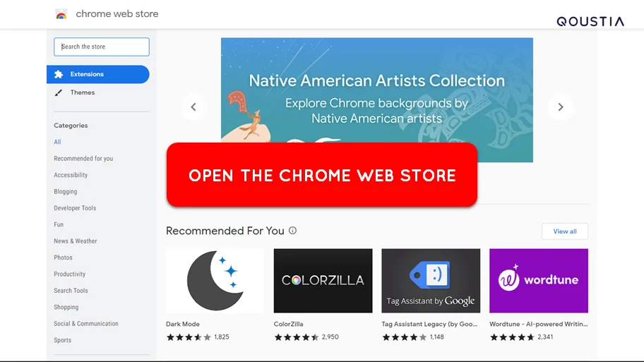The width and height of the screenshot is (644, 362).
Task: Select the Themes sidebar tab
Action: pyautogui.click(x=98, y=92)
